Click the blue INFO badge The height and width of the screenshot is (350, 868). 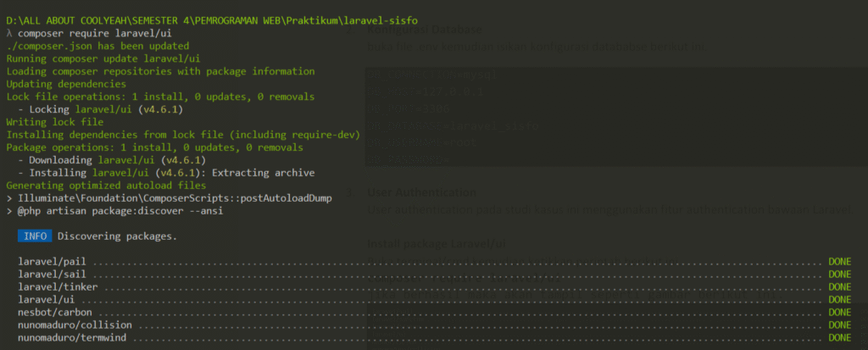(35, 236)
